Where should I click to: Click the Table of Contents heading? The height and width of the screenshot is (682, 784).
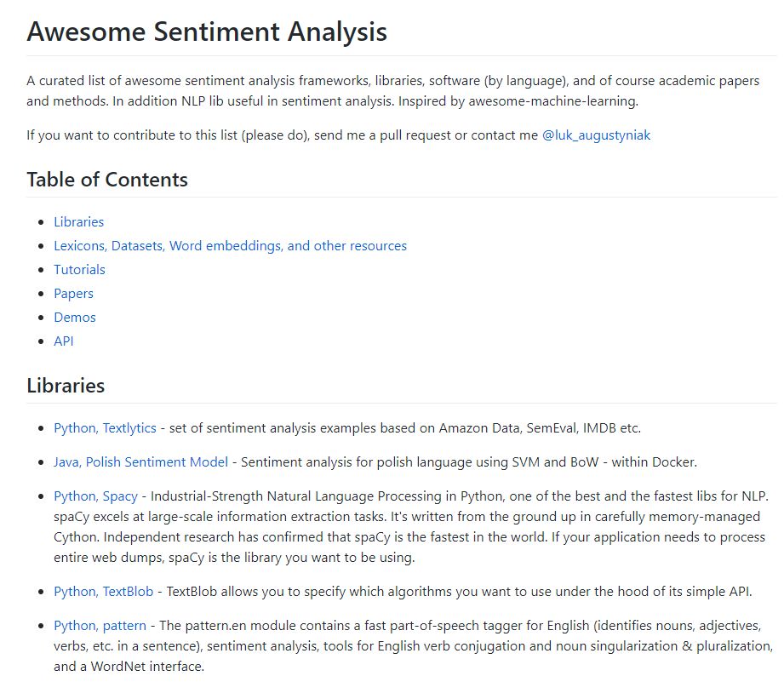coord(107,180)
